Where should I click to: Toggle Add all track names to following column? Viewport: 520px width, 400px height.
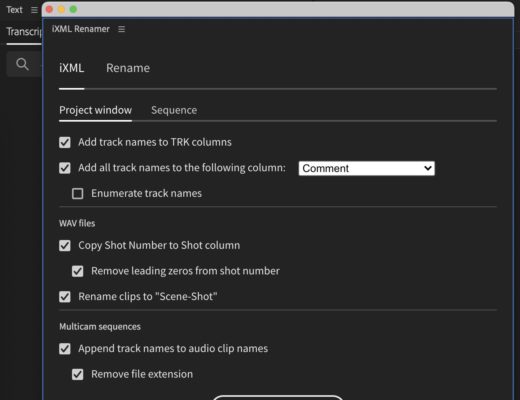point(65,168)
